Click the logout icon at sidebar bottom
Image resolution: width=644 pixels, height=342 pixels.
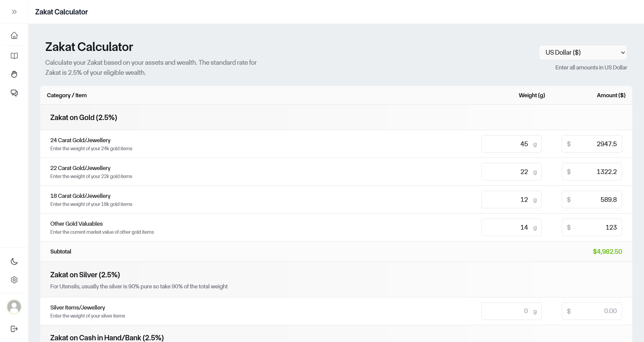(14, 329)
